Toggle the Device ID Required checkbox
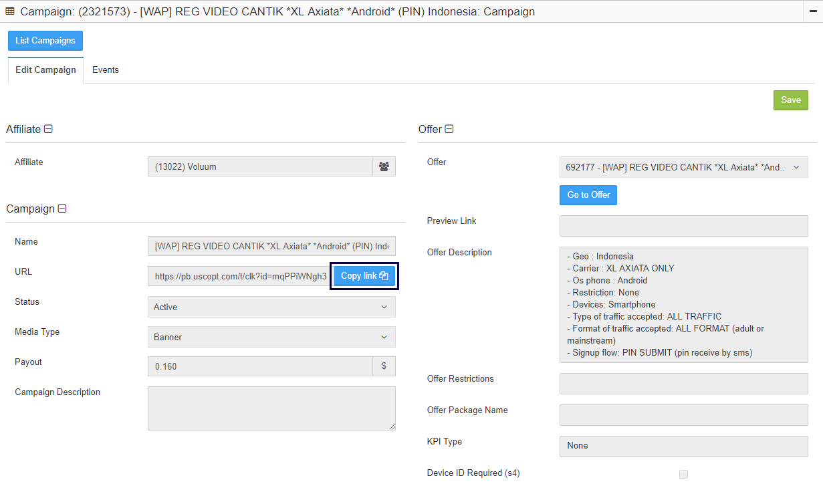The image size is (823, 504). pos(683,474)
